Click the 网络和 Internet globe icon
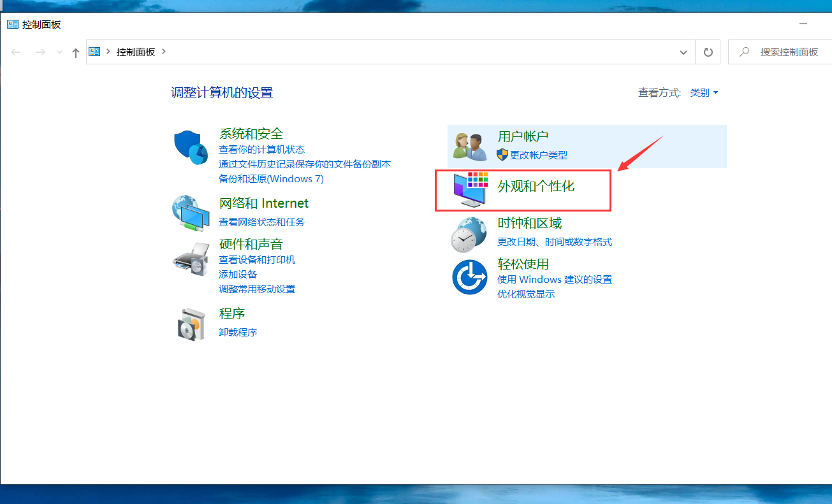This screenshot has width=832, height=504. click(x=190, y=212)
